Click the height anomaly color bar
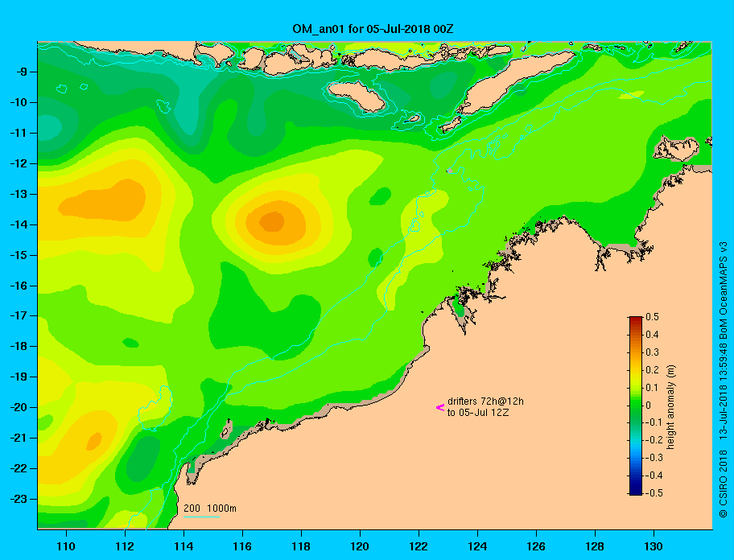The width and height of the screenshot is (734, 560). click(x=636, y=406)
